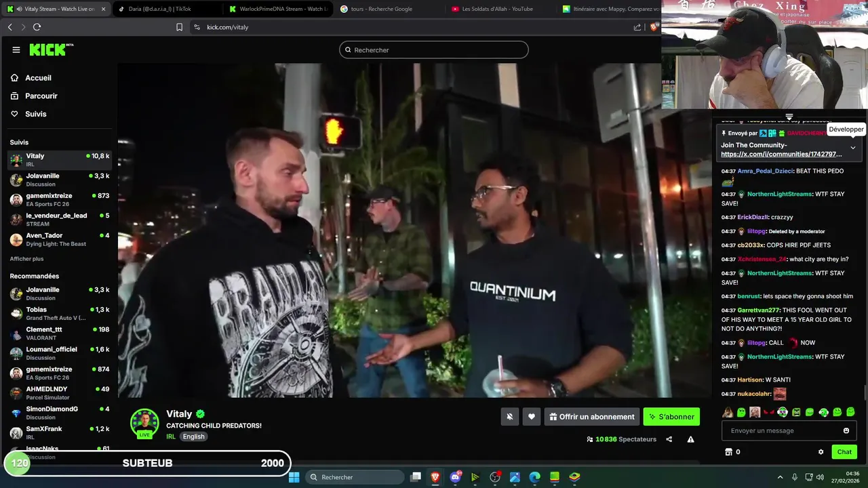Open Microsoft Edge from taskbar
This screenshot has height=488, width=868.
(x=534, y=477)
